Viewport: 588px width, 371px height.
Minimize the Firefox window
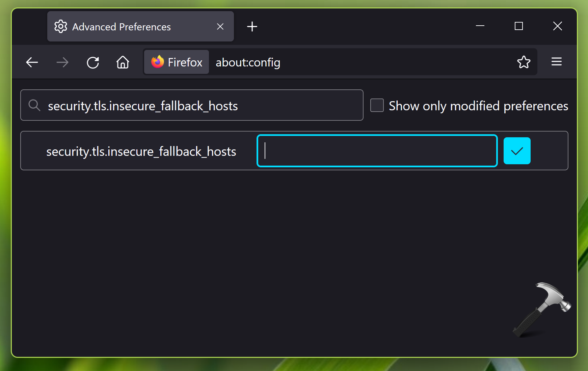[480, 26]
